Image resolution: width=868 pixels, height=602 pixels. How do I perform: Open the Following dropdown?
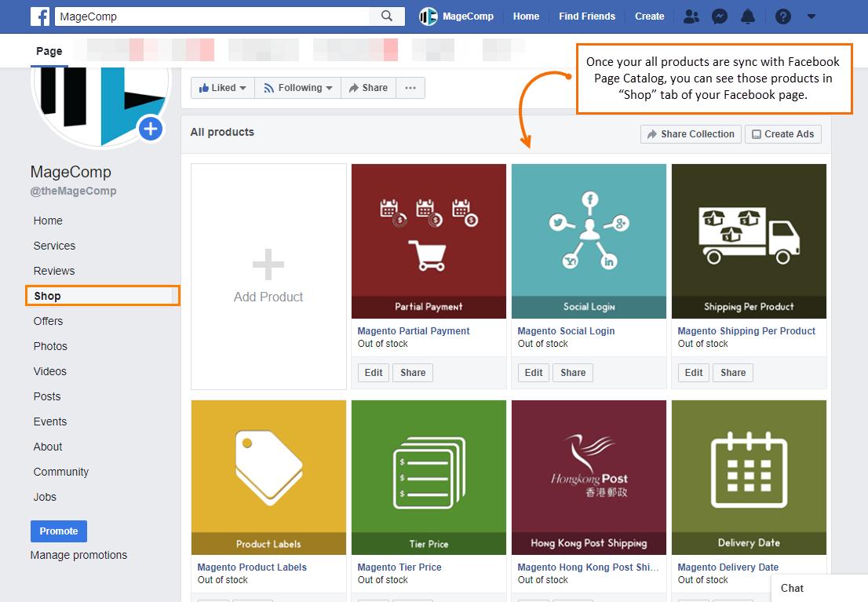[x=297, y=87]
